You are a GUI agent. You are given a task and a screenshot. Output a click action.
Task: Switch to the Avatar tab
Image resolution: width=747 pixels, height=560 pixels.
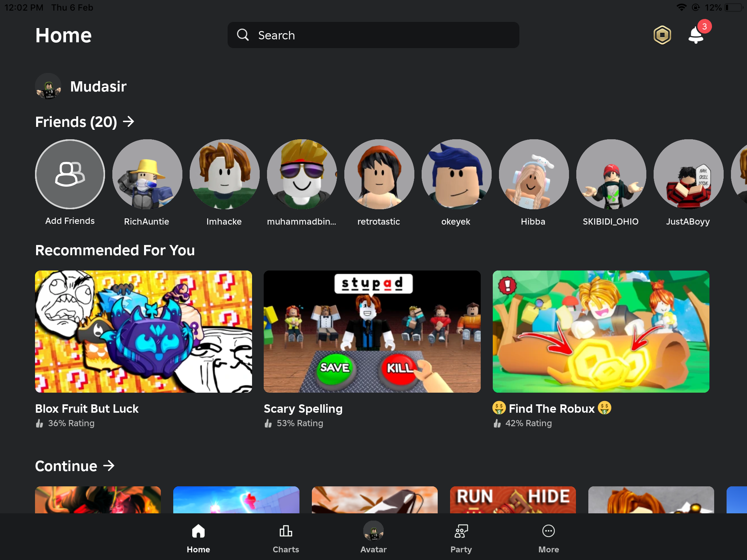pyautogui.click(x=373, y=538)
